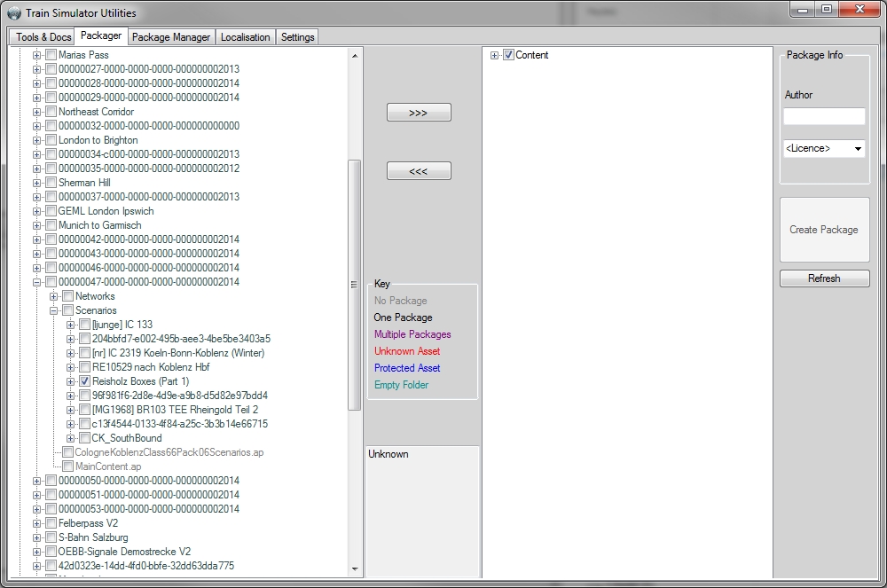Expand RE10529 nach Koblenz Hbf scenario
Image resolution: width=887 pixels, height=588 pixels.
(x=70, y=367)
